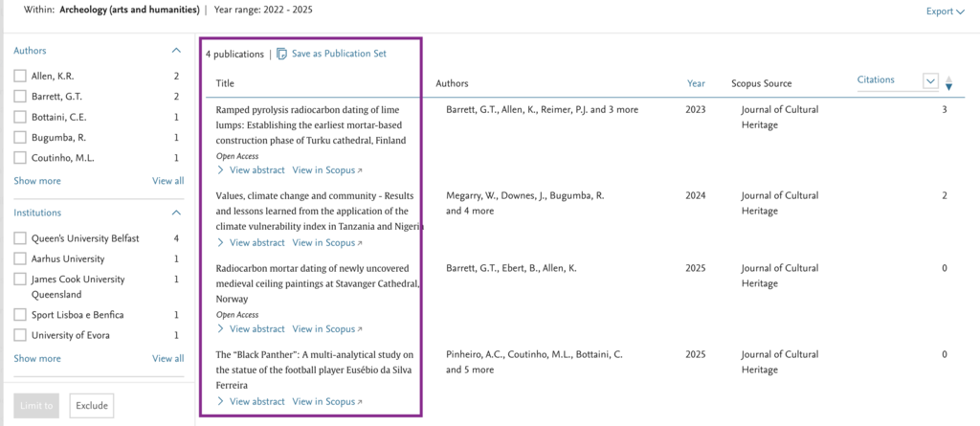Click the Limit to button
Screen dimensions: 980x426
pos(36,405)
